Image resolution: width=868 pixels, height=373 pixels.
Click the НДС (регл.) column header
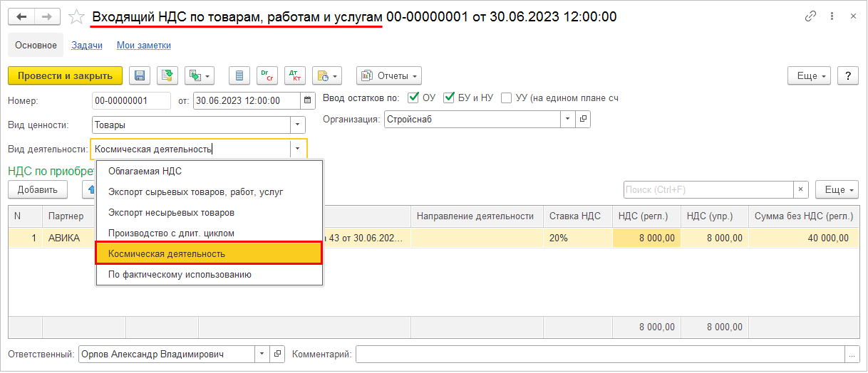click(646, 216)
